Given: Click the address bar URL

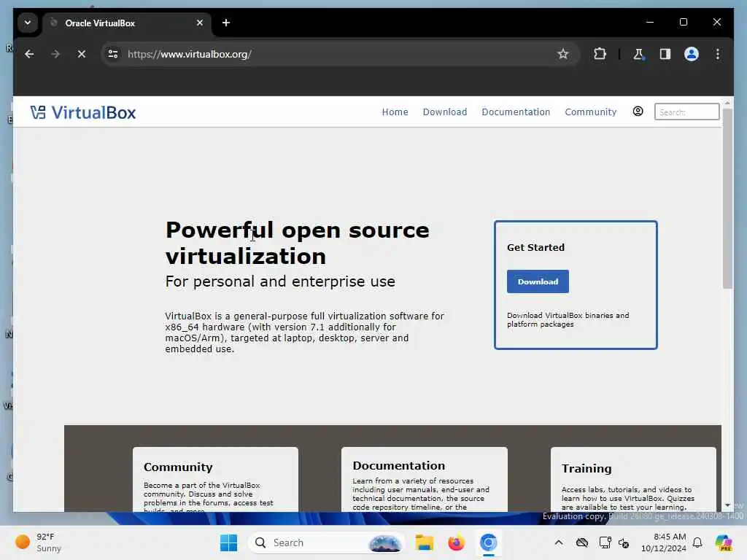Looking at the screenshot, I should click(x=190, y=54).
